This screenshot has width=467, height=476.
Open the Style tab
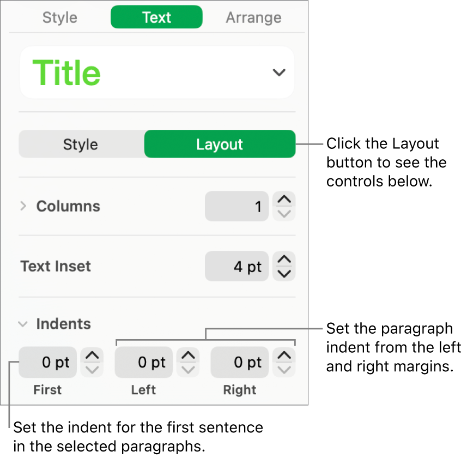click(59, 17)
